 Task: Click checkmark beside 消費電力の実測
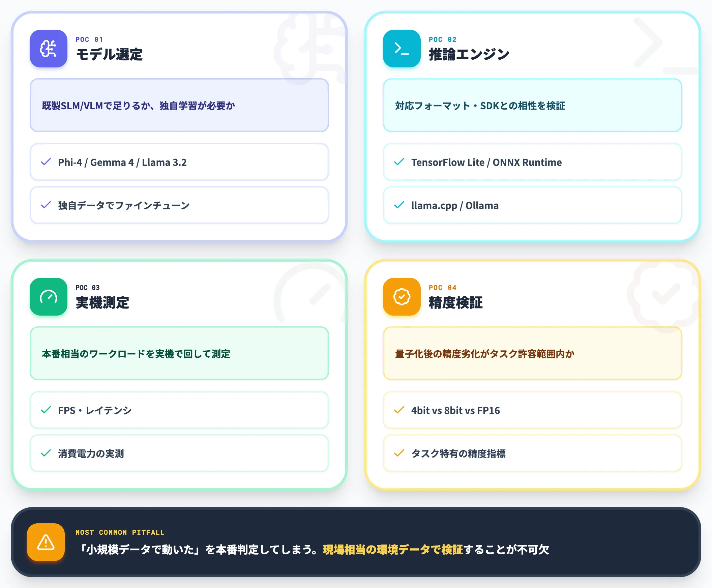click(x=46, y=453)
